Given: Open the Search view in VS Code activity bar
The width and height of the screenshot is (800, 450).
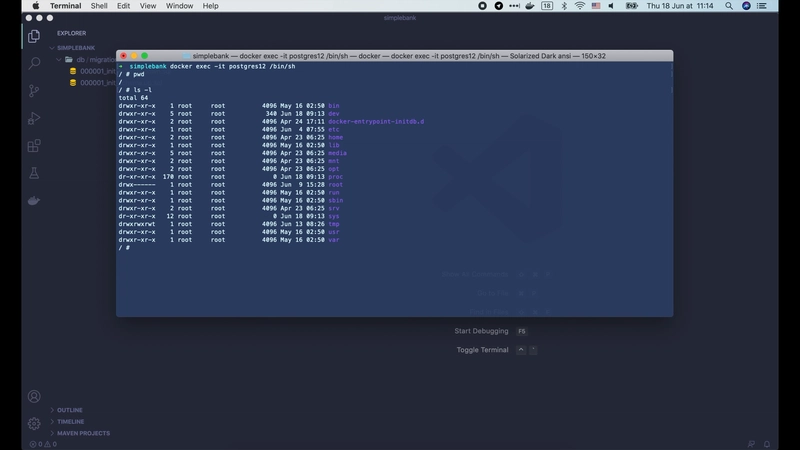Looking at the screenshot, I should tap(34, 63).
